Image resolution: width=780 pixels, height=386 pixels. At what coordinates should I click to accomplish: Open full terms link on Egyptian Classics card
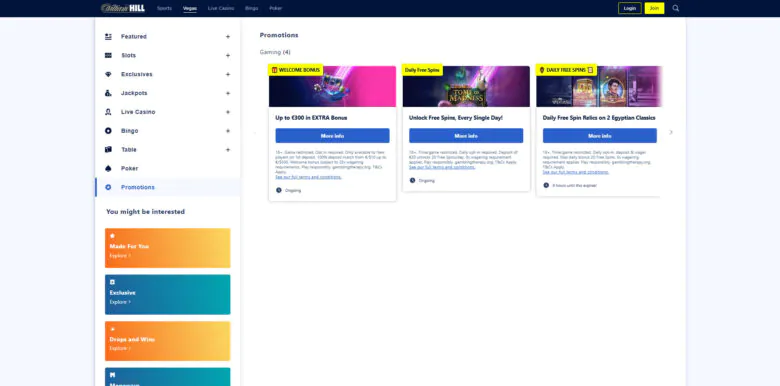click(x=576, y=172)
